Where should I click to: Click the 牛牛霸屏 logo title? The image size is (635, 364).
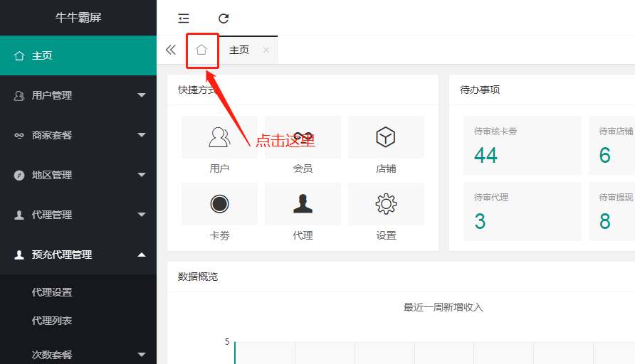[78, 17]
